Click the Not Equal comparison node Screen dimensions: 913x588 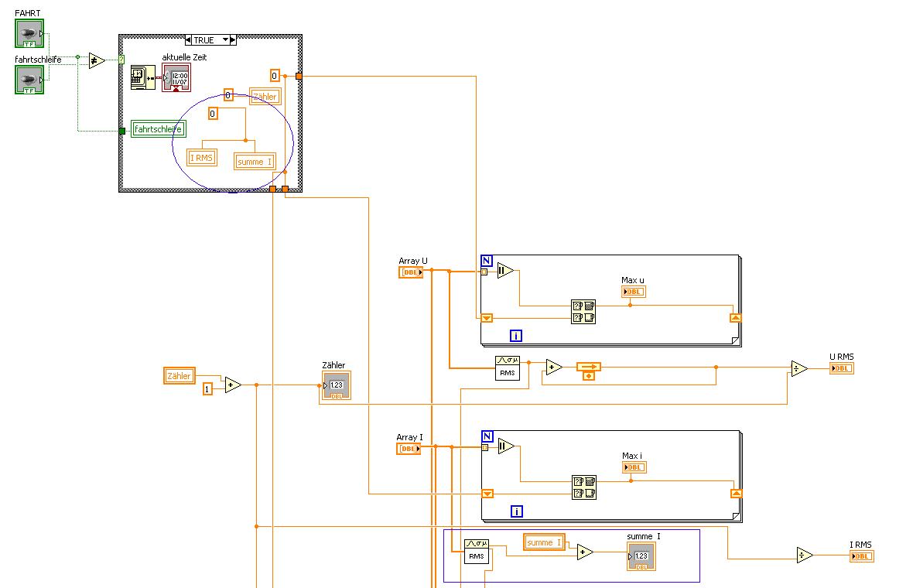[x=97, y=60]
